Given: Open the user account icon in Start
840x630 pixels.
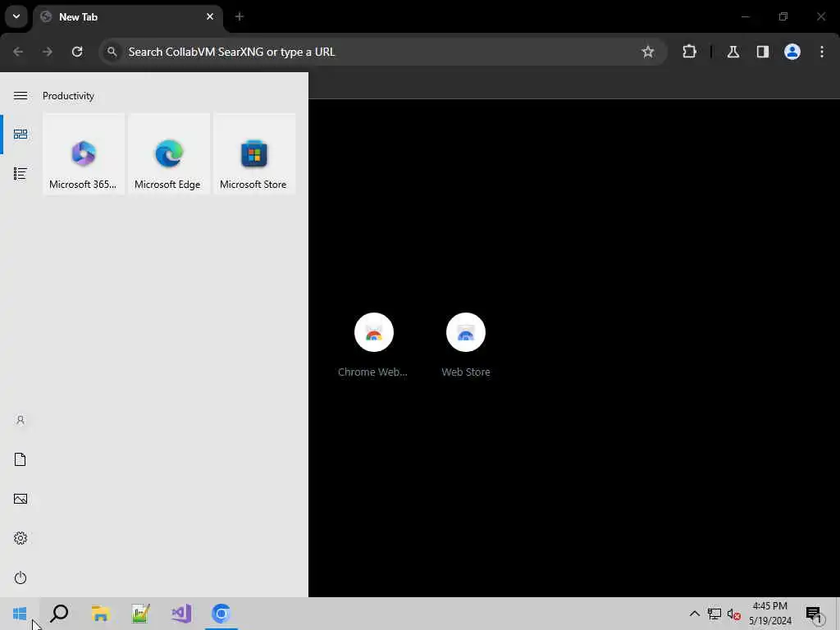Looking at the screenshot, I should [x=21, y=420].
